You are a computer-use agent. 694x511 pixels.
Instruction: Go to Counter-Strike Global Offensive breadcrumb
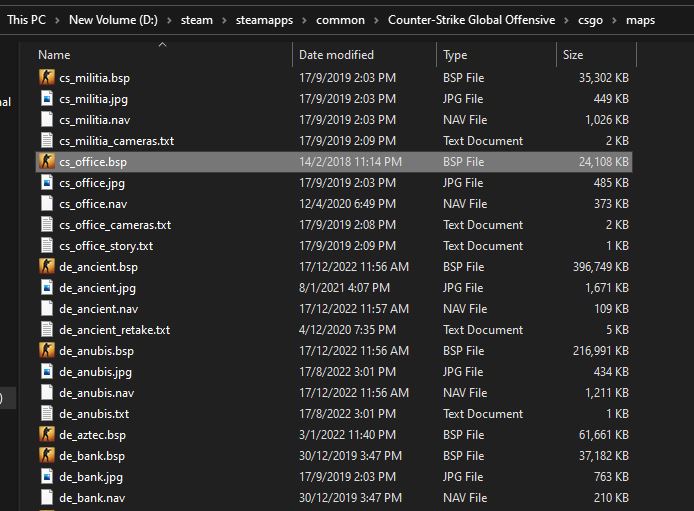(x=471, y=20)
